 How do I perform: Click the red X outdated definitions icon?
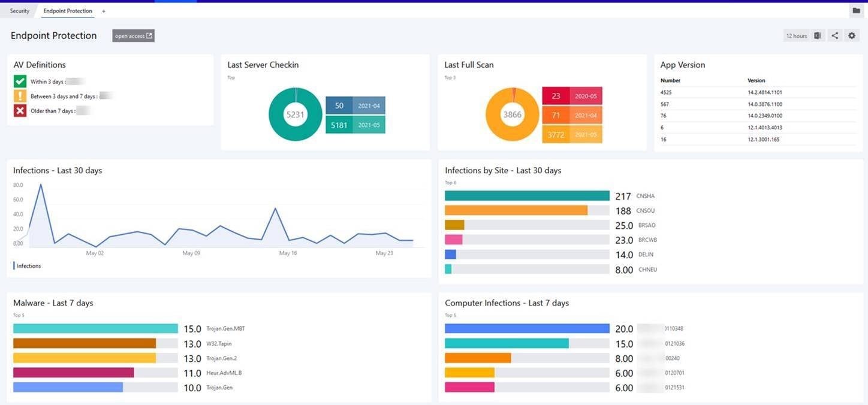(x=20, y=111)
